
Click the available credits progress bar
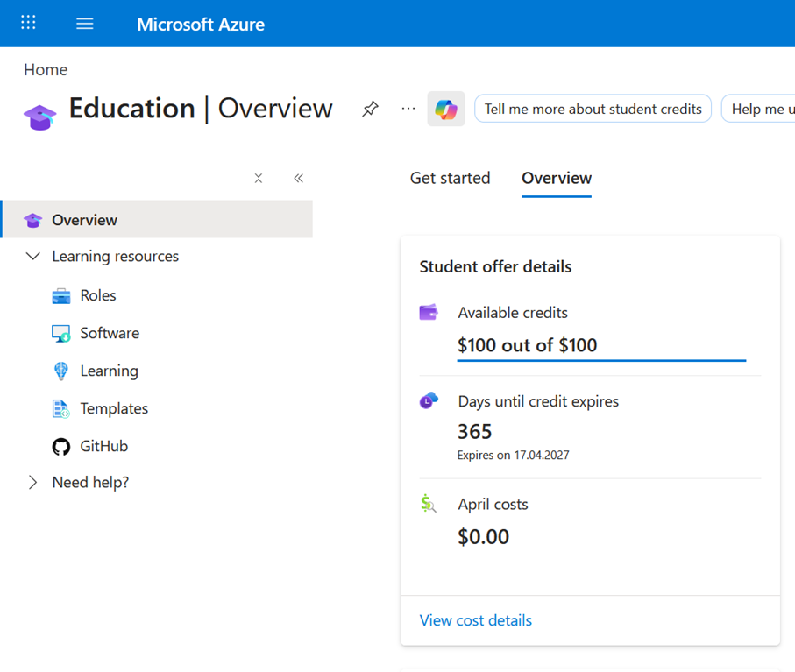pos(602,360)
